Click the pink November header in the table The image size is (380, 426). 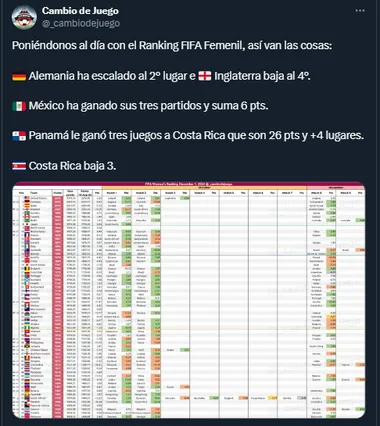[x=335, y=188]
